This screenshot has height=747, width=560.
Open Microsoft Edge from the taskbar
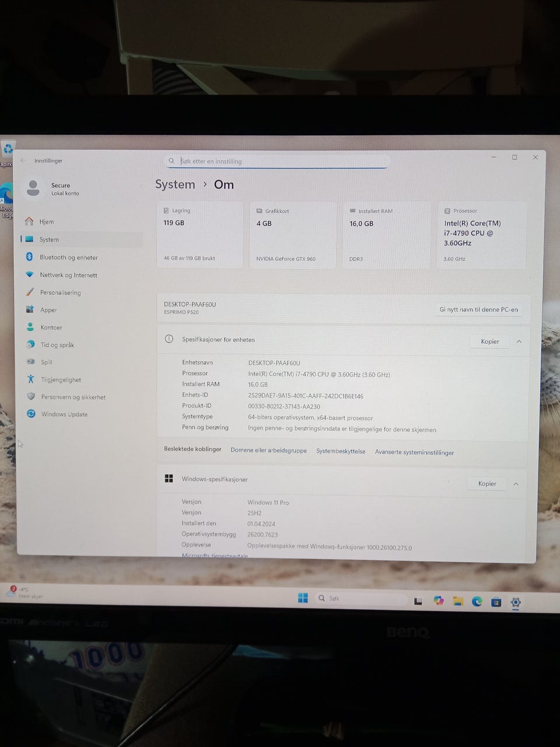pos(477,601)
